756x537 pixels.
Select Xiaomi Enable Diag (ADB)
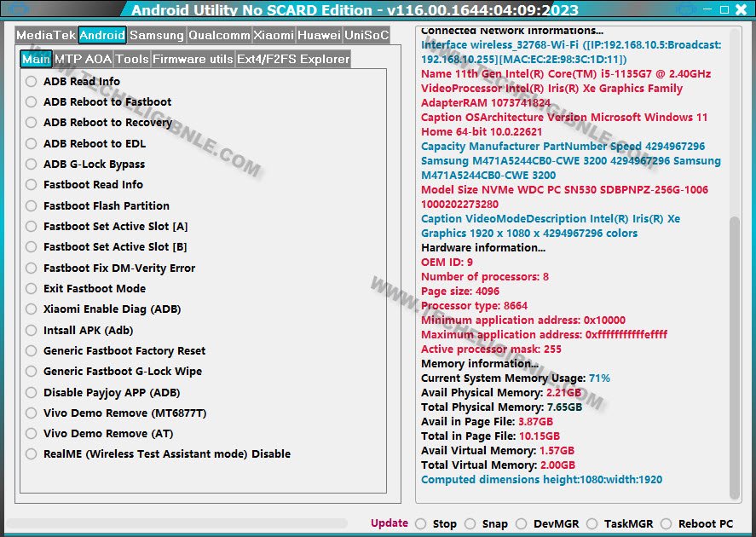tap(32, 309)
